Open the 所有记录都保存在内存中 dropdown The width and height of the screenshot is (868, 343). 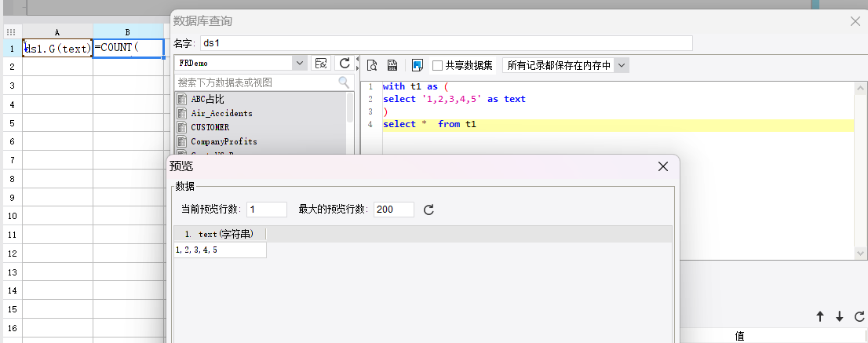[621, 65]
